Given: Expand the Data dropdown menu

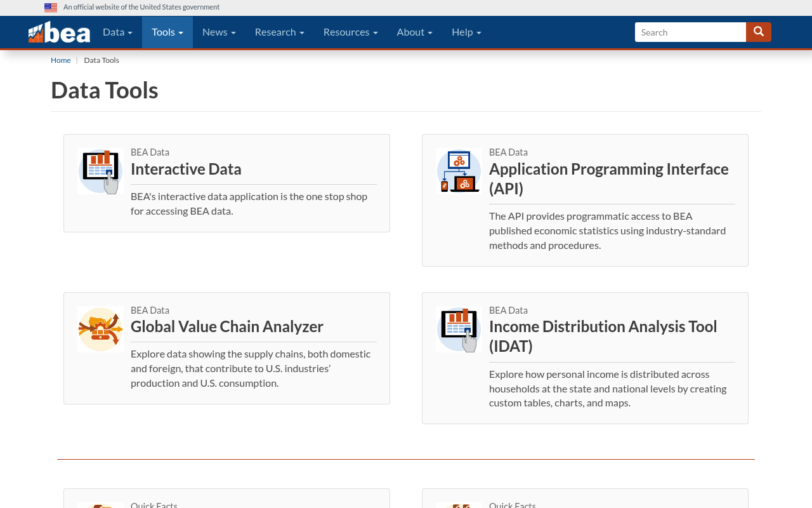Looking at the screenshot, I should tap(117, 32).
